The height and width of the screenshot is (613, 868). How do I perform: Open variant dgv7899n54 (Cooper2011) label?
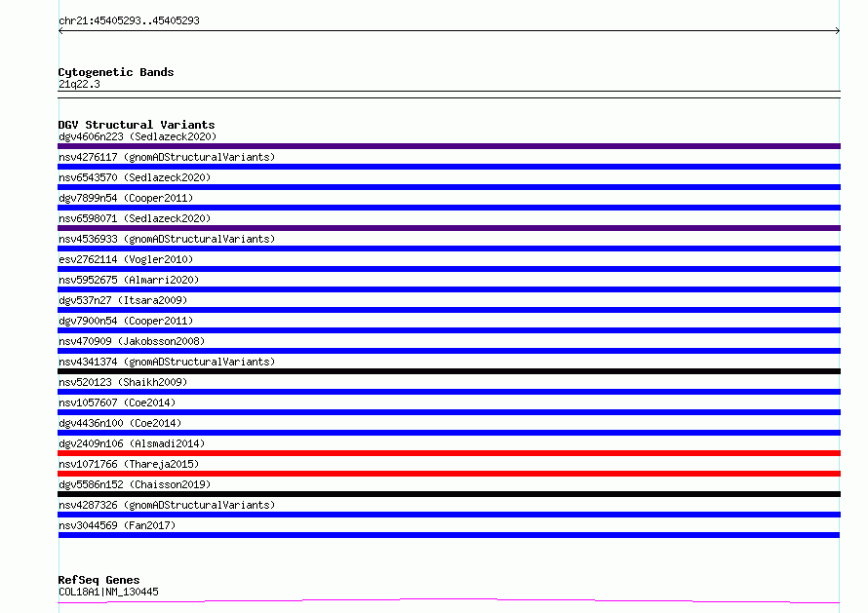tap(126, 198)
